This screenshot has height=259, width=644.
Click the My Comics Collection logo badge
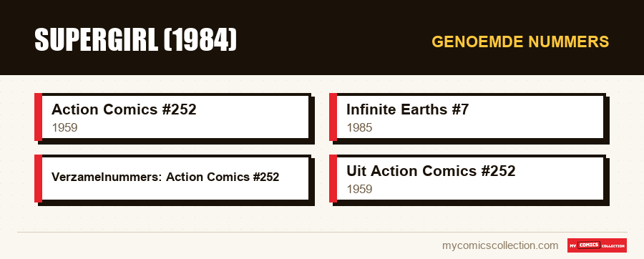pyautogui.click(x=597, y=245)
